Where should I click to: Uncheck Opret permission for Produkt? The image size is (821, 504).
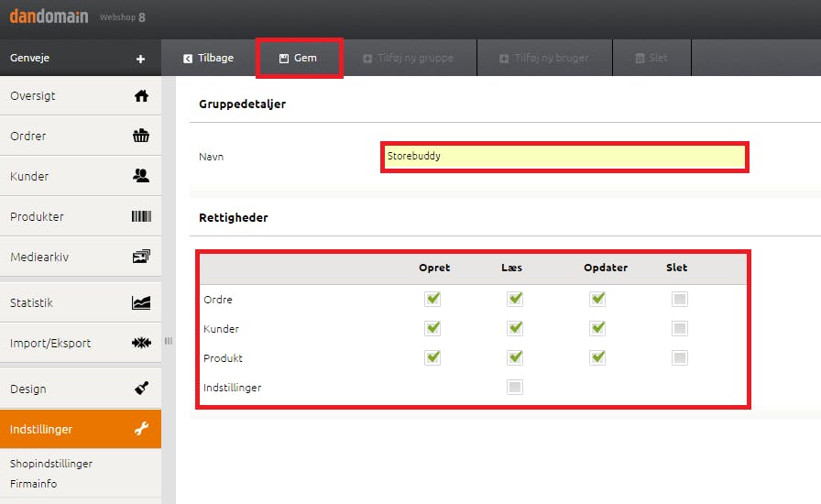[432, 357]
